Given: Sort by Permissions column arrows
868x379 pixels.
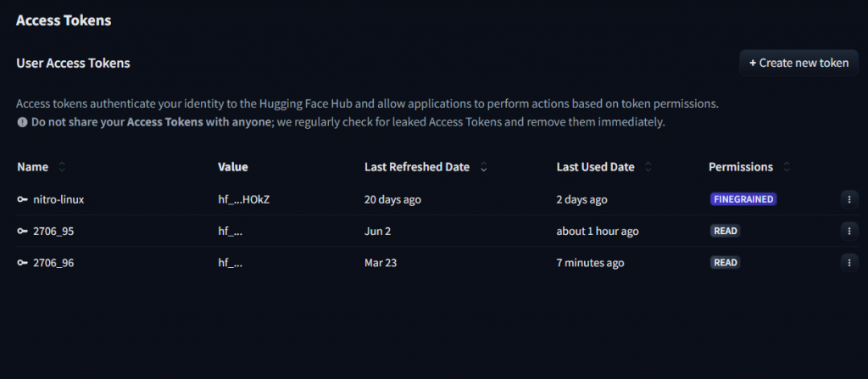Looking at the screenshot, I should click(x=787, y=167).
